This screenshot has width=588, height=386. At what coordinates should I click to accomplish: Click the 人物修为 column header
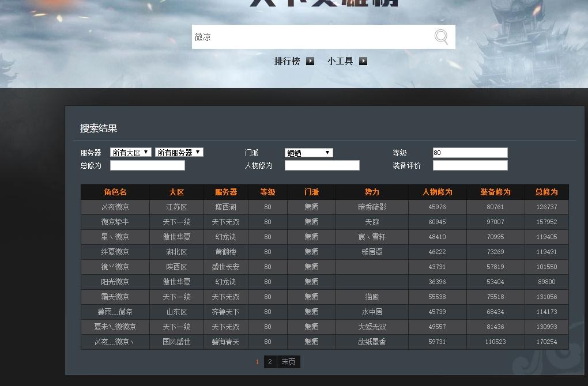click(x=437, y=192)
